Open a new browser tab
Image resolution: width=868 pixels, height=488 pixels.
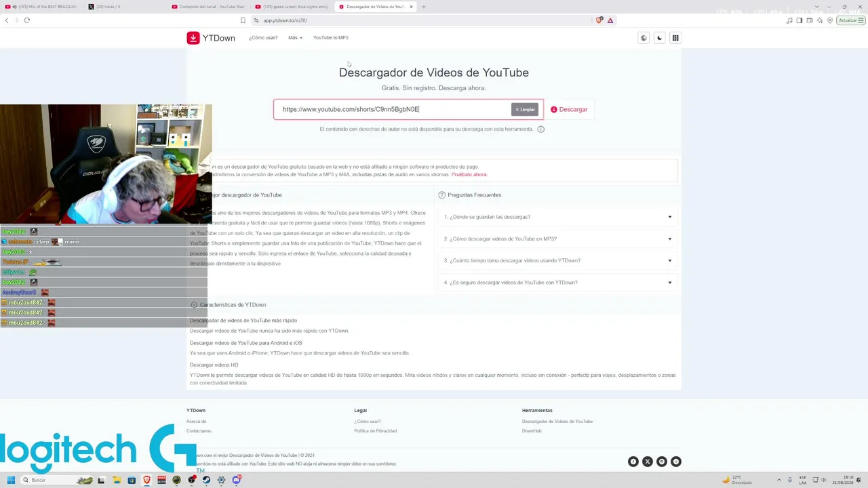pos(424,7)
